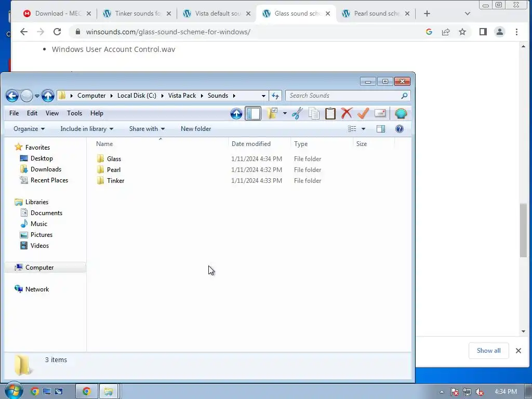The height and width of the screenshot is (399, 532).
Task: Click the New folder button
Action: (196, 129)
